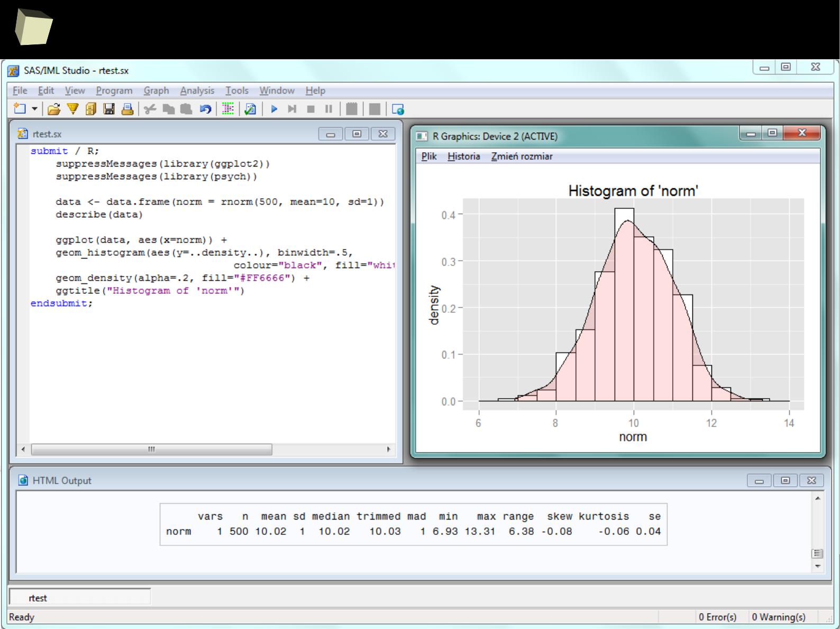Screen dimensions: 840x629
Task: Select the rtest workspace tab at bottom
Action: [x=80, y=598]
